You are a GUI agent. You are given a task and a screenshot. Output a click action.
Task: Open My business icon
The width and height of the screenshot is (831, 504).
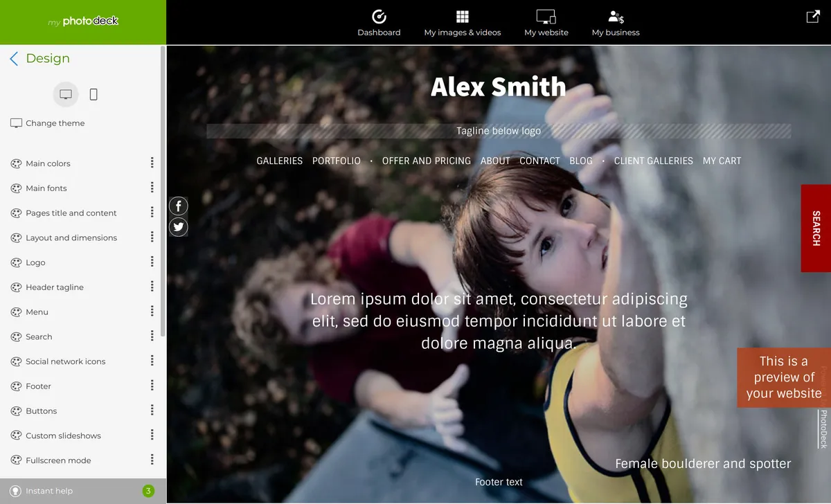click(x=616, y=17)
